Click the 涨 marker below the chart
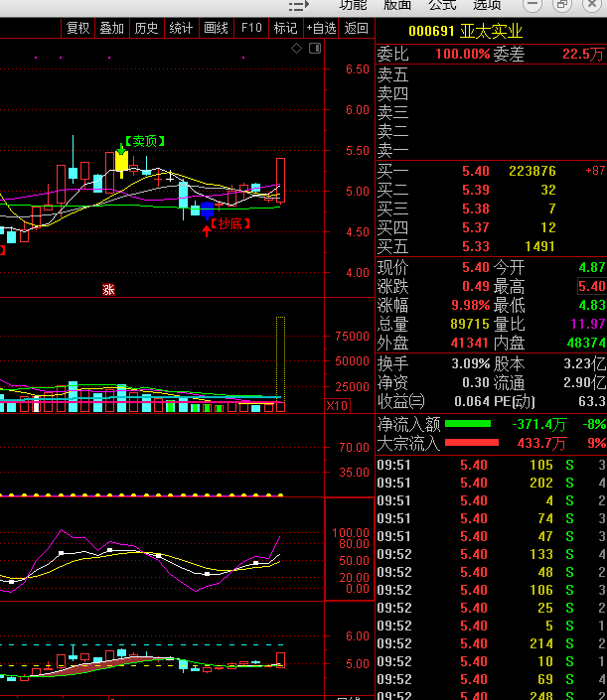607x700 pixels. [108, 290]
